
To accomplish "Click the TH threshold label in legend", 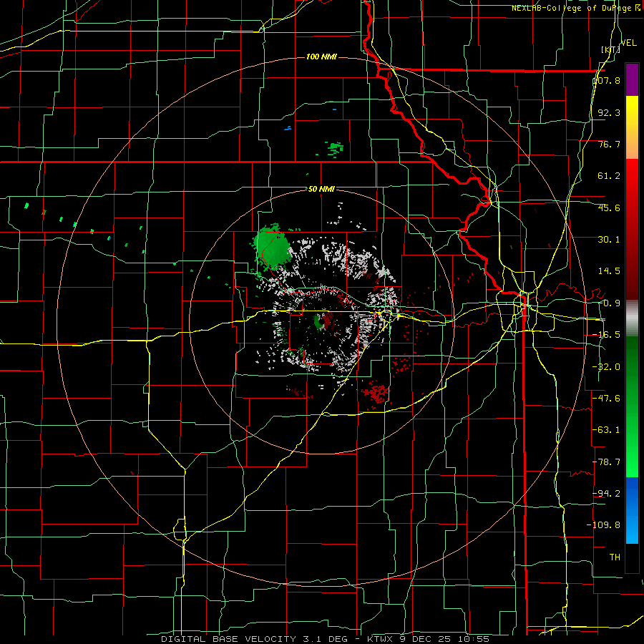I will (615, 557).
